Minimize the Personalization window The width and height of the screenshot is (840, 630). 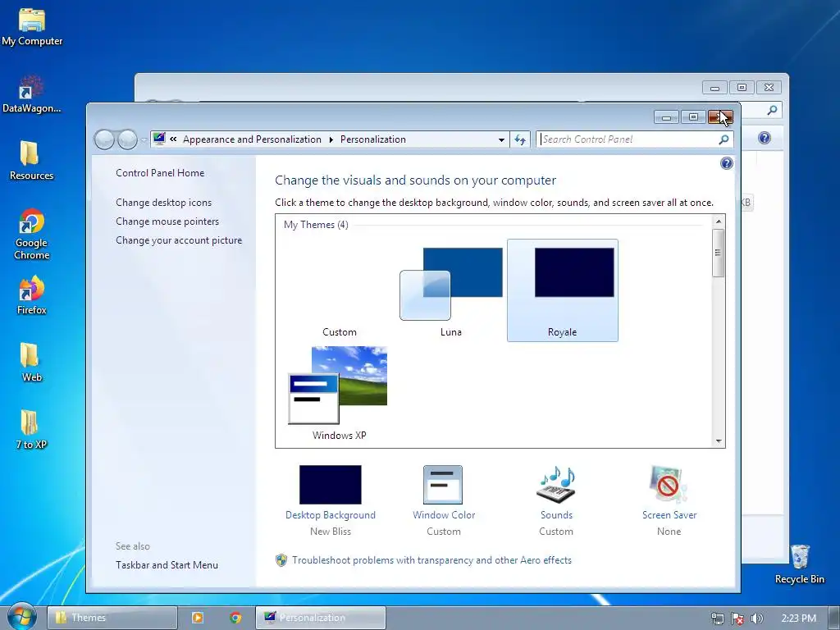point(666,117)
